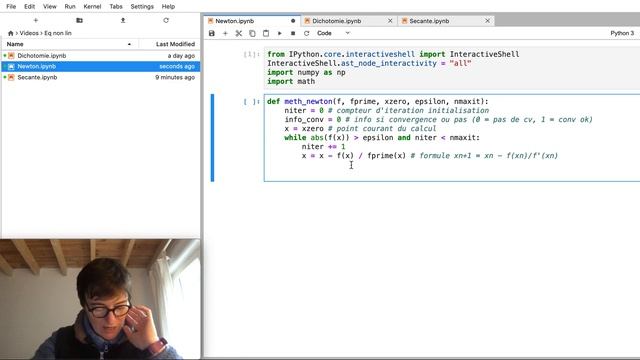Click '9 minutes ago' modified time

pos(175,77)
